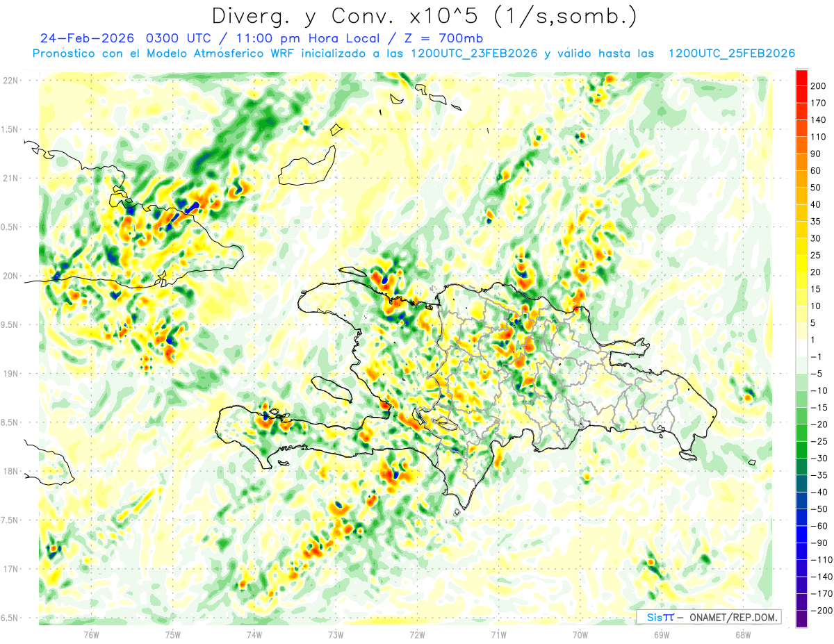Select the 72W longitude label

pyautogui.click(x=417, y=635)
